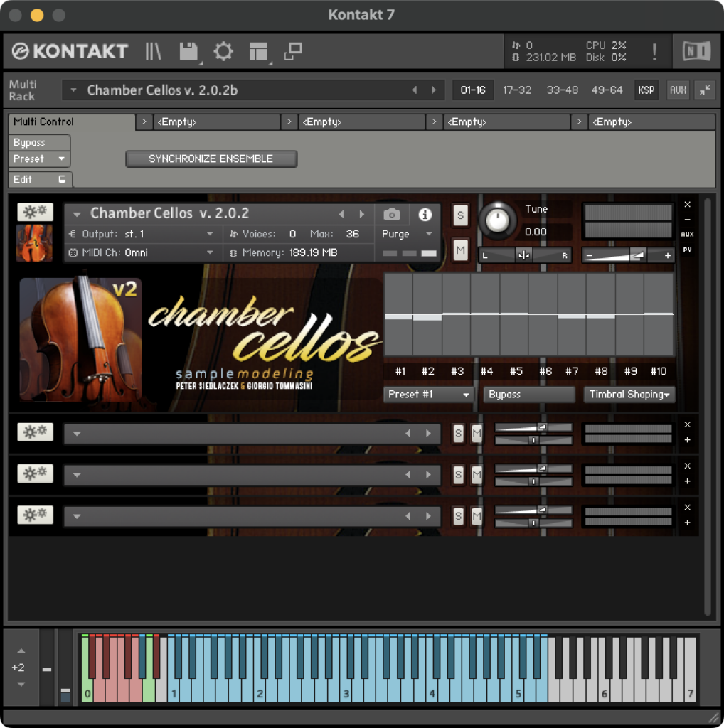Select previous multi arrow next to Chamber Cellos v. 2.0.2b
Viewport: 724px width, 728px height.
(x=414, y=90)
